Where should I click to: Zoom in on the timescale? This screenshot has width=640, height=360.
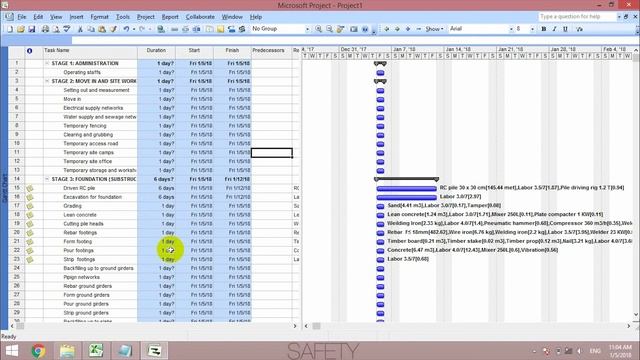point(318,29)
